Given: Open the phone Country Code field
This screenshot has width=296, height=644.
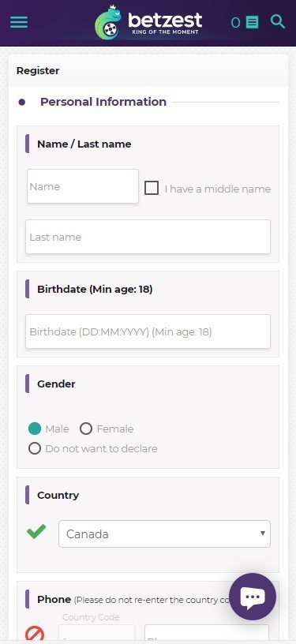Looking at the screenshot, I should [96, 635].
